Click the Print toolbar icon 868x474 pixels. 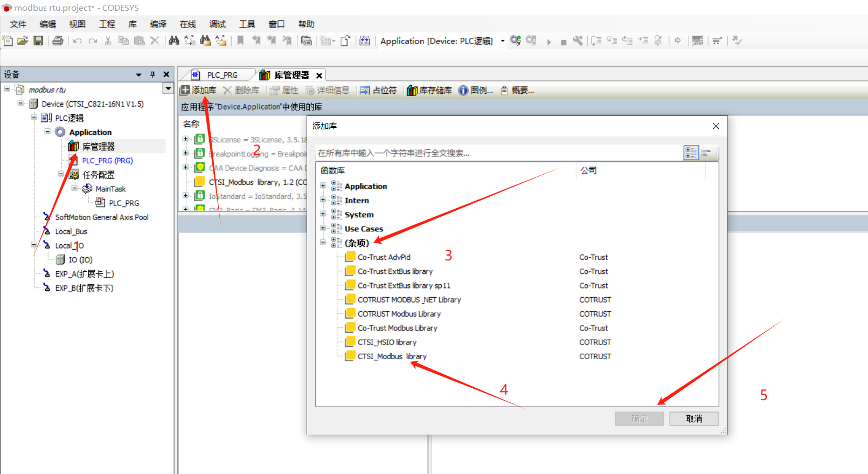click(x=58, y=40)
